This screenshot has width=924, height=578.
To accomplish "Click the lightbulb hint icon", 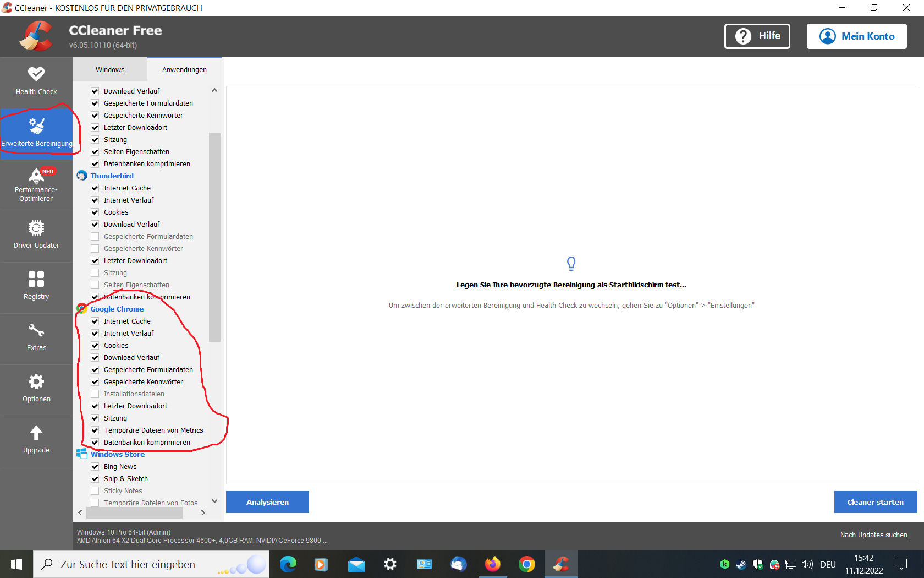I will coord(571,264).
